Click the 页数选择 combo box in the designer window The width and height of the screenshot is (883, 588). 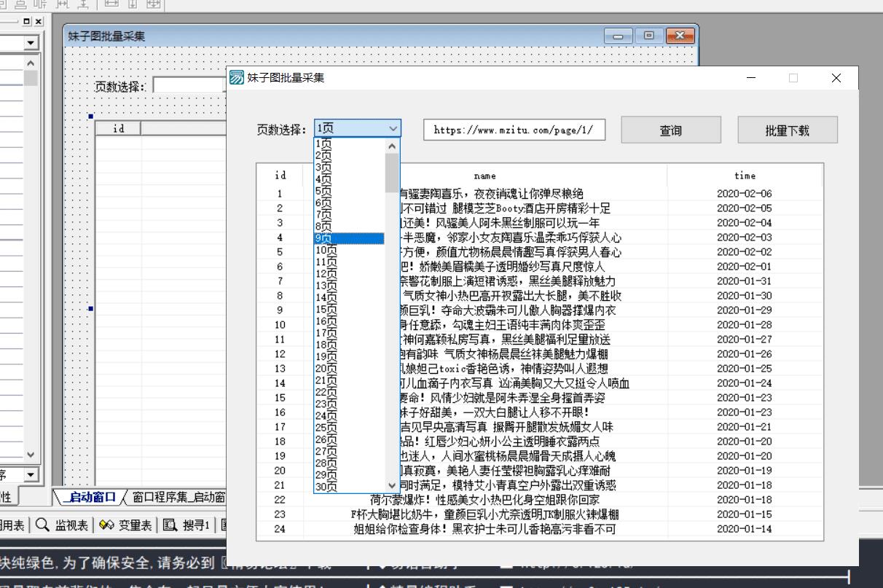[x=189, y=86]
